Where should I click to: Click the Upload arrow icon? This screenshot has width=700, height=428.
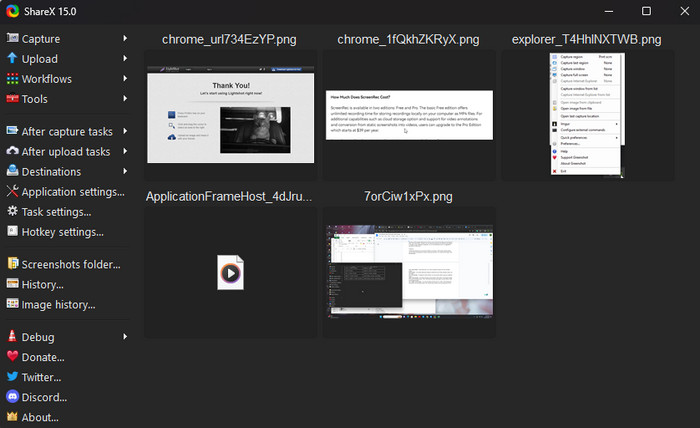point(12,58)
